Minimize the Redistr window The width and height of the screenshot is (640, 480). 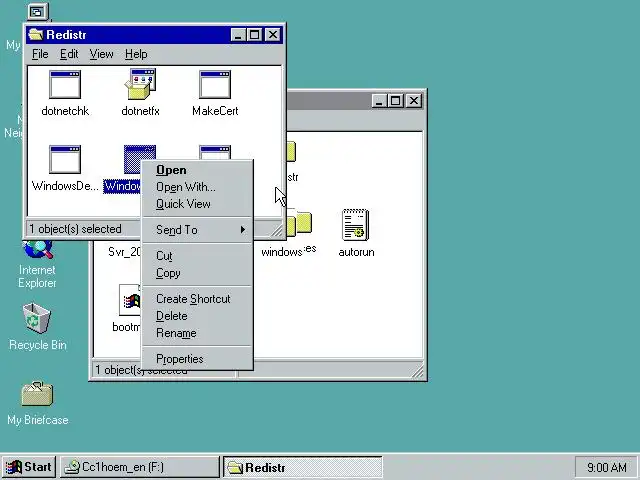[238, 35]
